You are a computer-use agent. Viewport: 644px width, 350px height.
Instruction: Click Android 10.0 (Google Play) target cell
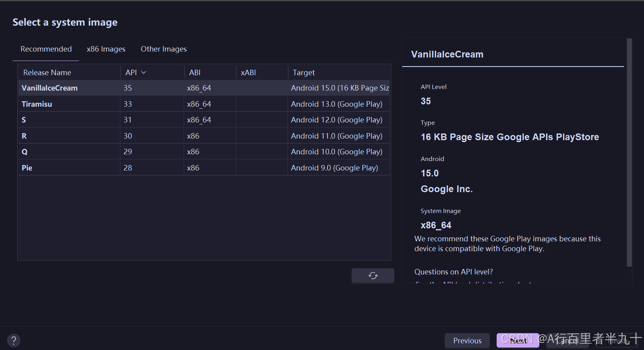pos(339,152)
